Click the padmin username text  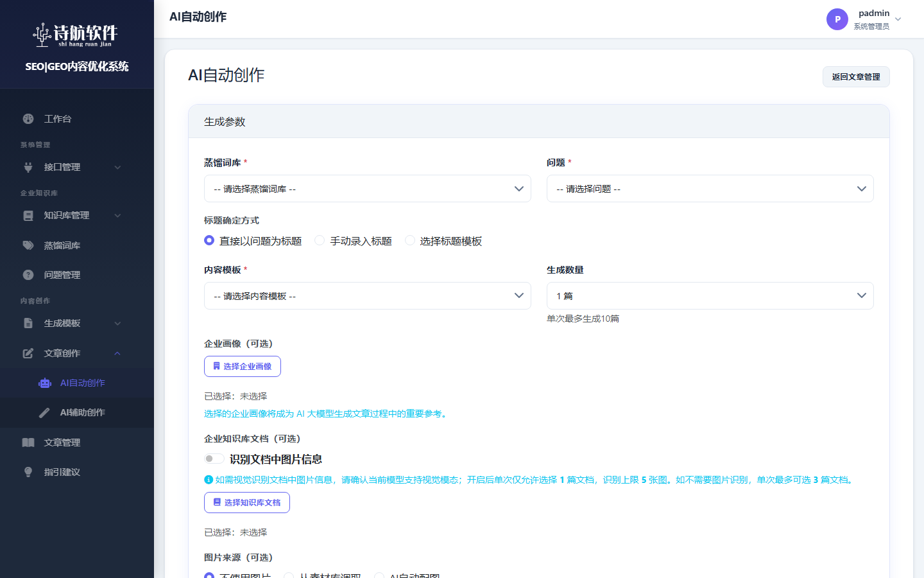[874, 13]
